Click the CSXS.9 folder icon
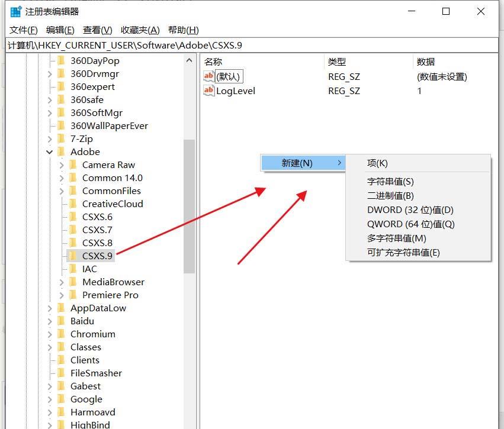The height and width of the screenshot is (429, 504). click(73, 256)
